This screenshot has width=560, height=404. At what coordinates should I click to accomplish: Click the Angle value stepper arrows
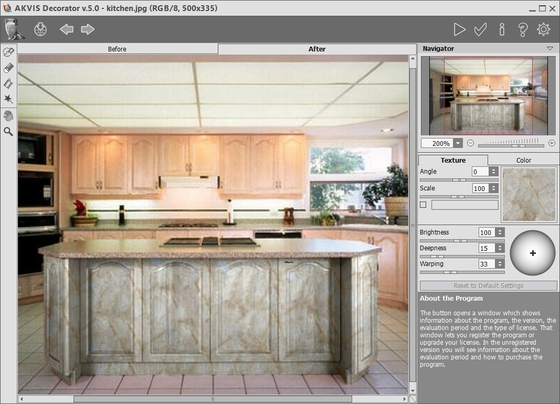pos(494,171)
